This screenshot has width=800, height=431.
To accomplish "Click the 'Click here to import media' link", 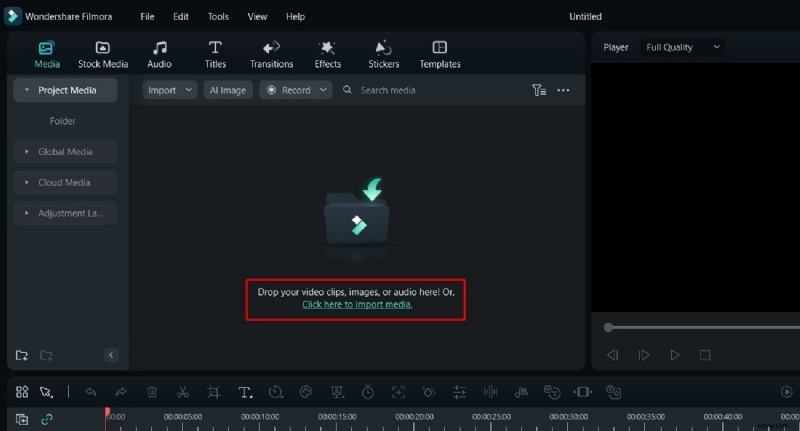I will click(x=357, y=304).
